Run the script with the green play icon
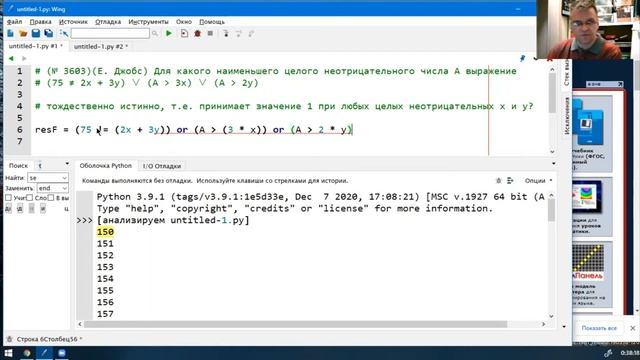 (x=169, y=33)
